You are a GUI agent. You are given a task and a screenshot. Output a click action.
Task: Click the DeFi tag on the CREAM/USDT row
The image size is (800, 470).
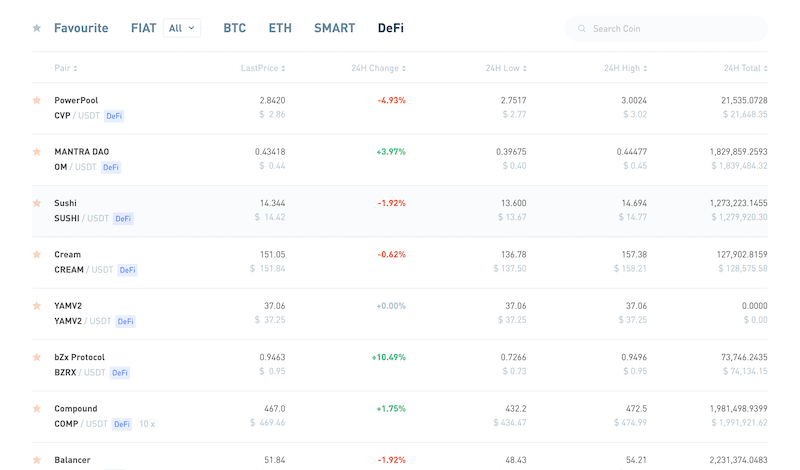pos(128,270)
